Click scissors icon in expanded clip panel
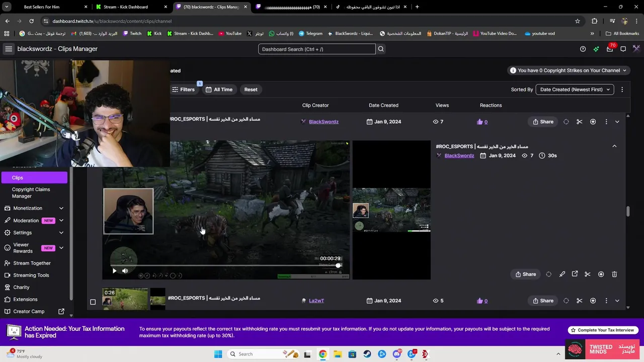 click(x=588, y=274)
